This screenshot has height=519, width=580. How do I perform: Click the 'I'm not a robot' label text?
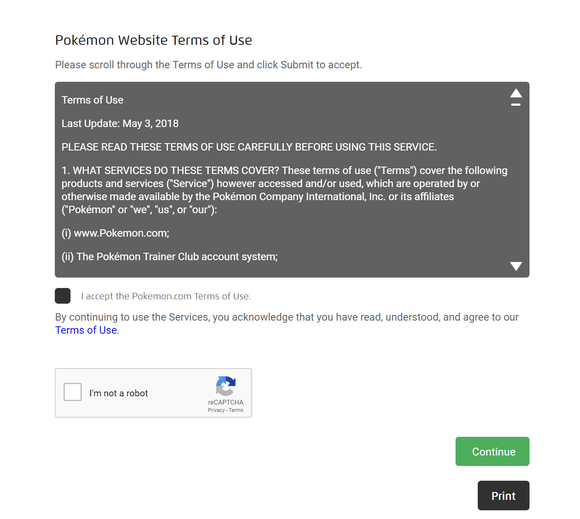point(118,393)
